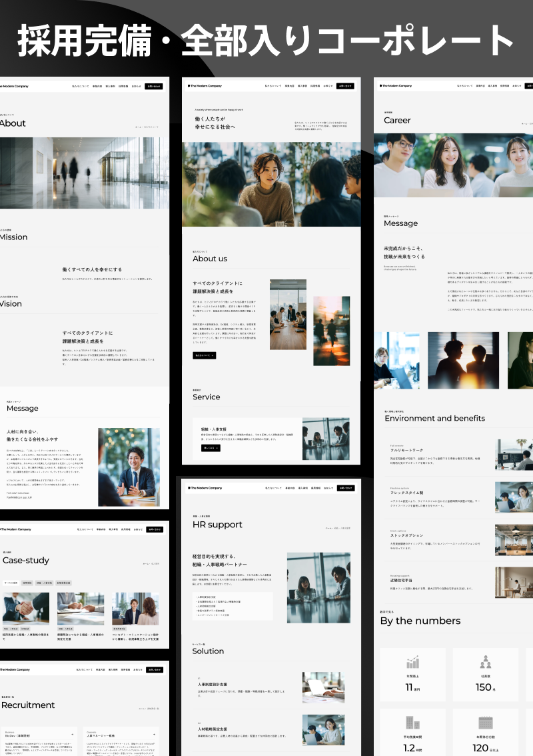
Task: Click the 'About us' heading
Action: click(210, 259)
